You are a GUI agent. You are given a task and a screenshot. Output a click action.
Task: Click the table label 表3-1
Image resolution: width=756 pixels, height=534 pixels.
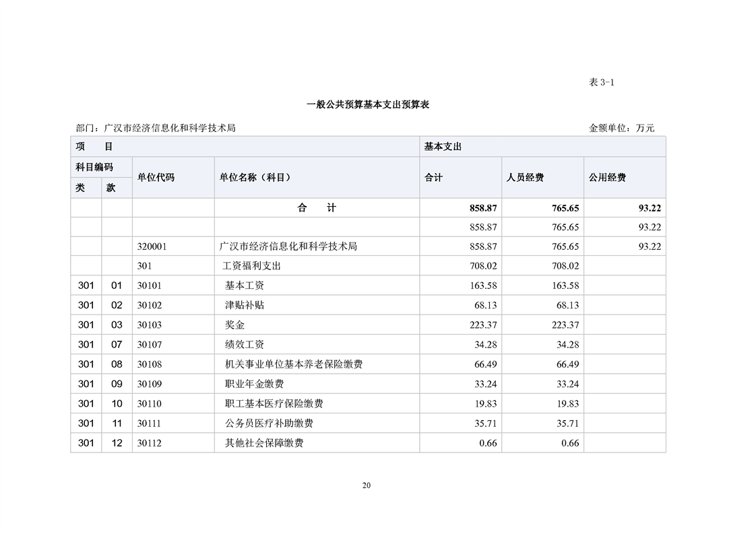click(601, 82)
